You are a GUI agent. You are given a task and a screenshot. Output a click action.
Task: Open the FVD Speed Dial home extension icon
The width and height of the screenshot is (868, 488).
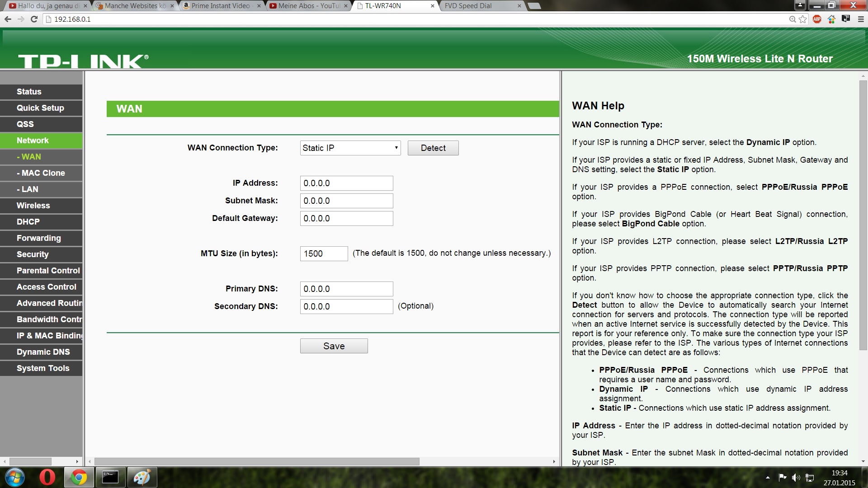[831, 19]
